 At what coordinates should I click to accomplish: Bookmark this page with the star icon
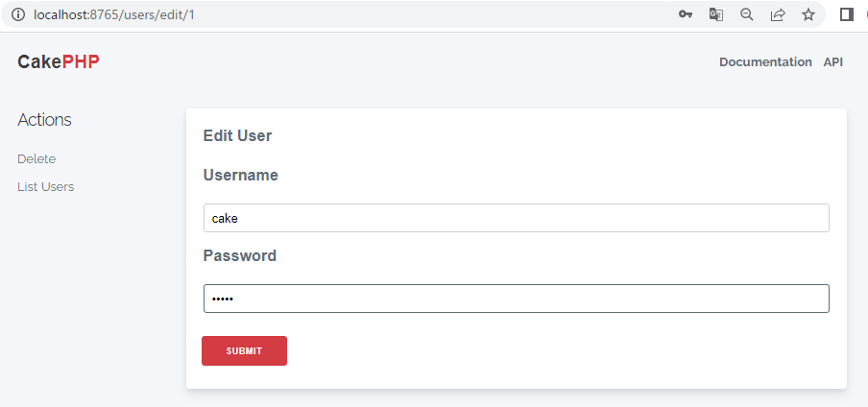[x=808, y=14]
